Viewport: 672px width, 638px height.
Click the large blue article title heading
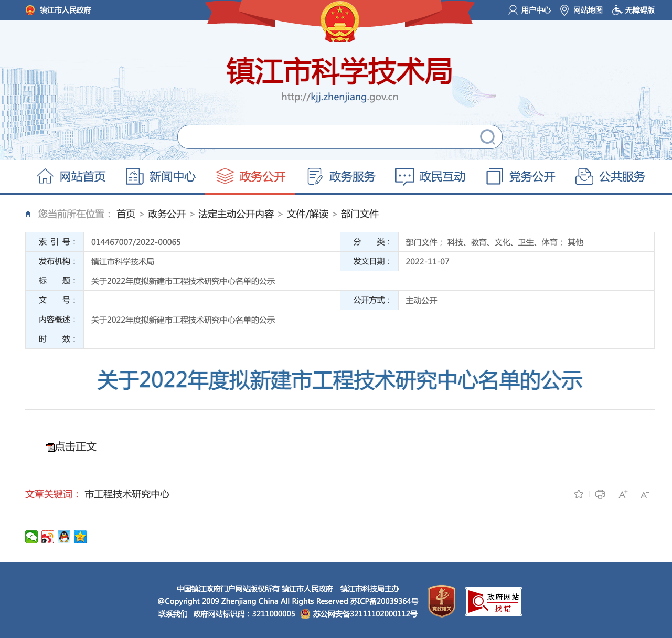(x=340, y=380)
